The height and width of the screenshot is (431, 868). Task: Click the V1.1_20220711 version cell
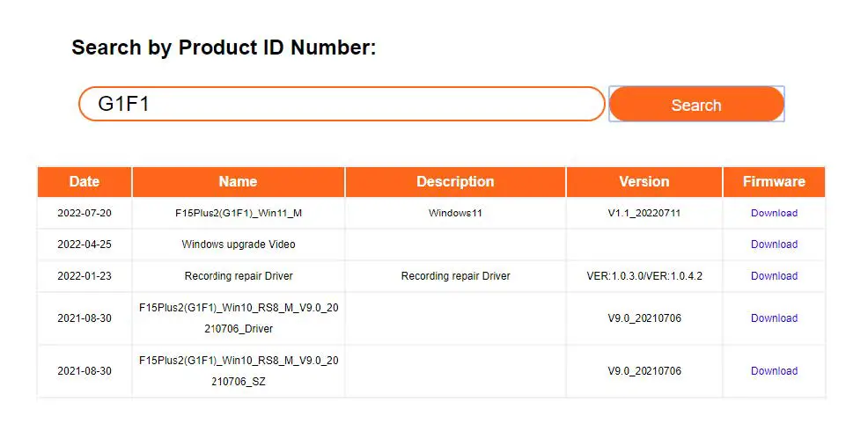[644, 213]
